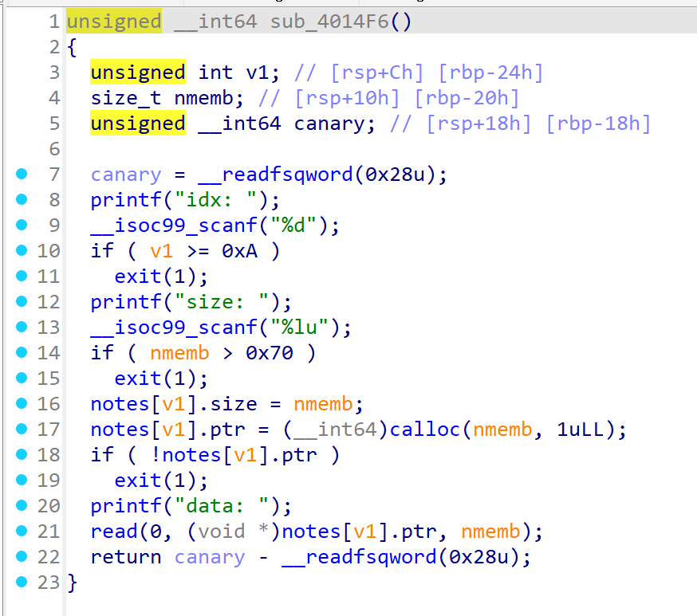
Task: Click the blue dot beside line 13
Action: [21, 328]
